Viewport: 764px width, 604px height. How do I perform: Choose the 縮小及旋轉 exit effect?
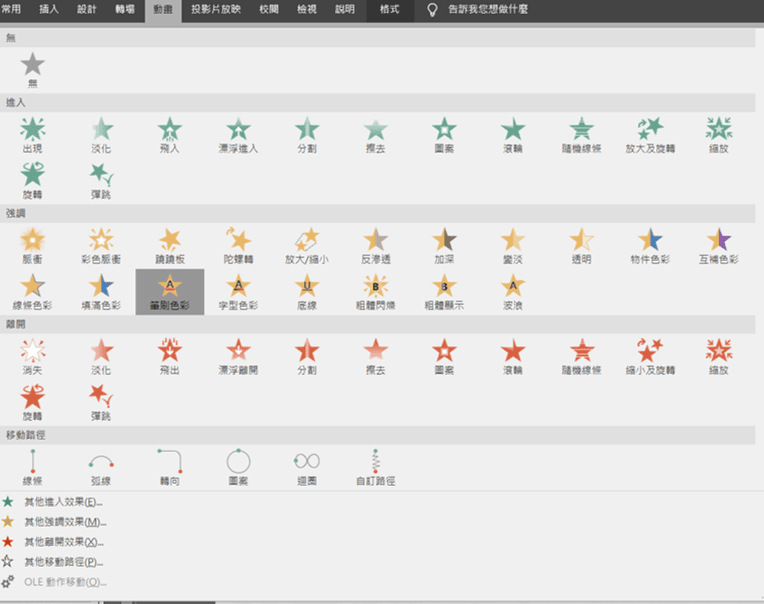(x=650, y=357)
